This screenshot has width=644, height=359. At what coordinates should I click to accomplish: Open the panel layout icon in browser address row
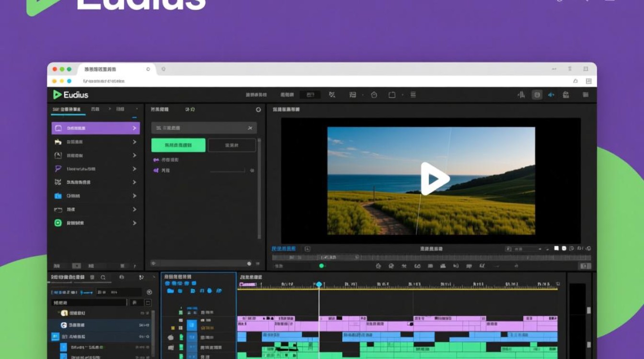[x=588, y=81]
